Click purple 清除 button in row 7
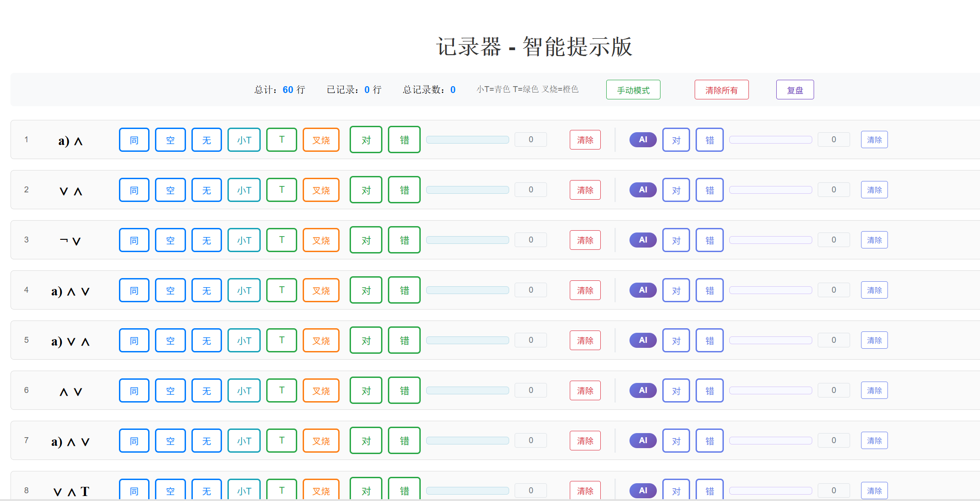This screenshot has height=501, width=980. point(874,441)
